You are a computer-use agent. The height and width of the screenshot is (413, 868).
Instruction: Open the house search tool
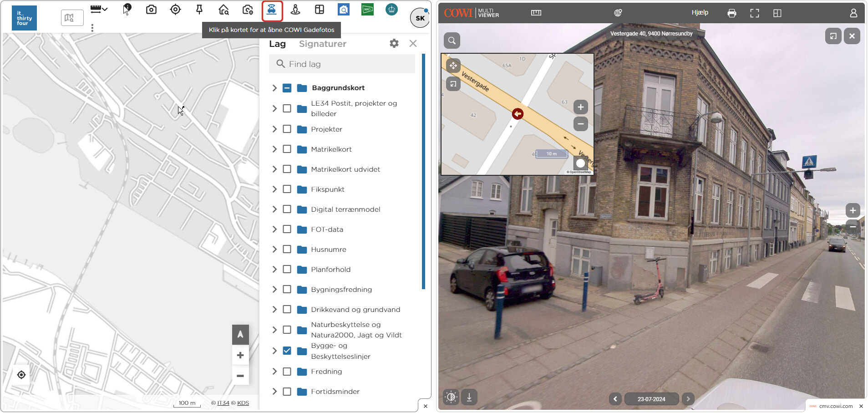[x=223, y=10]
